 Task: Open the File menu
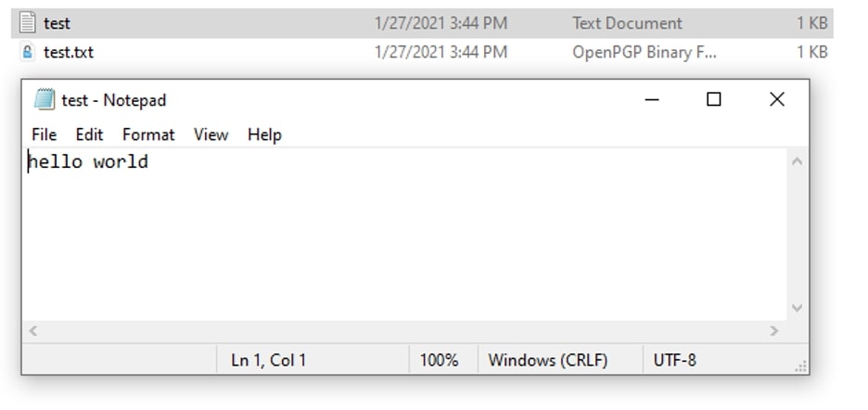point(45,135)
